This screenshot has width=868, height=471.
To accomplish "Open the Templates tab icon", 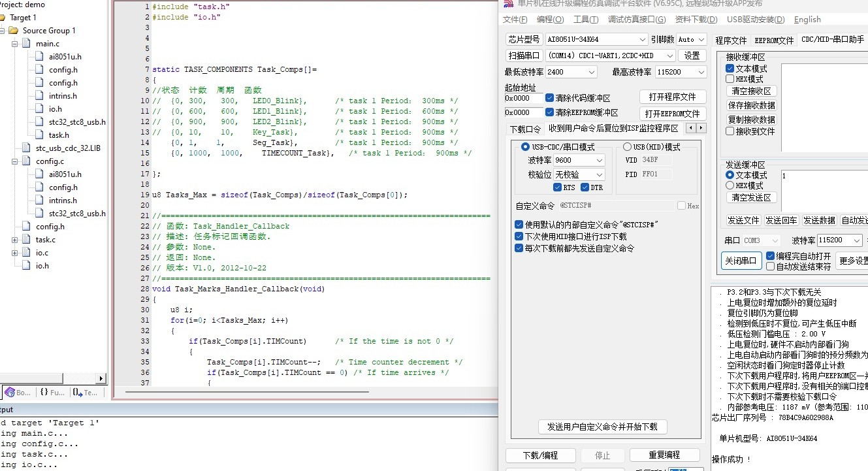I will pos(77,393).
